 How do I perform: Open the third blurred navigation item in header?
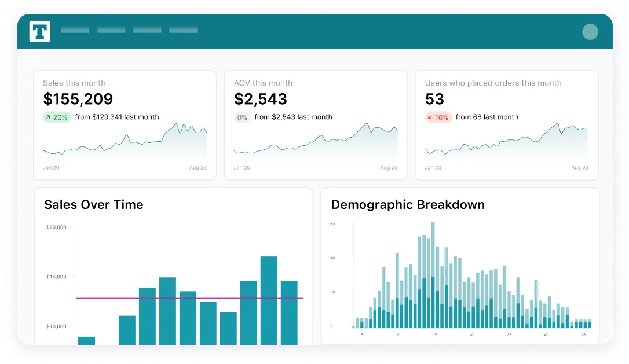point(147,30)
